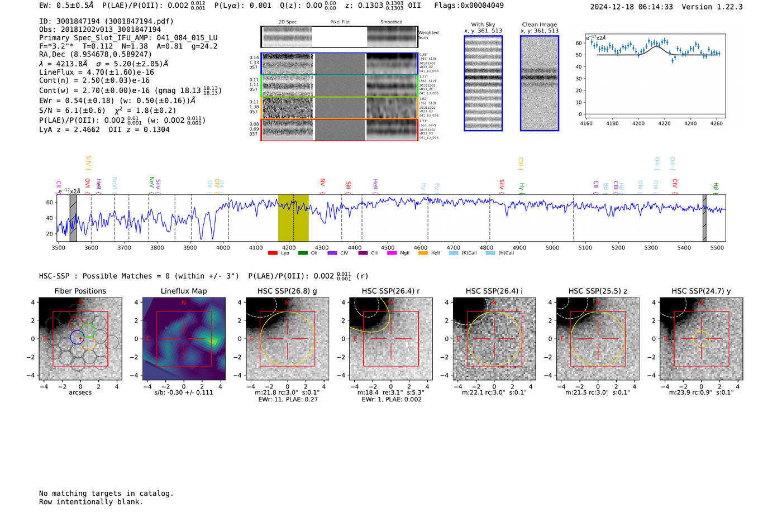Click the Pixel Flat column header
The image size is (782, 532).
340,22
